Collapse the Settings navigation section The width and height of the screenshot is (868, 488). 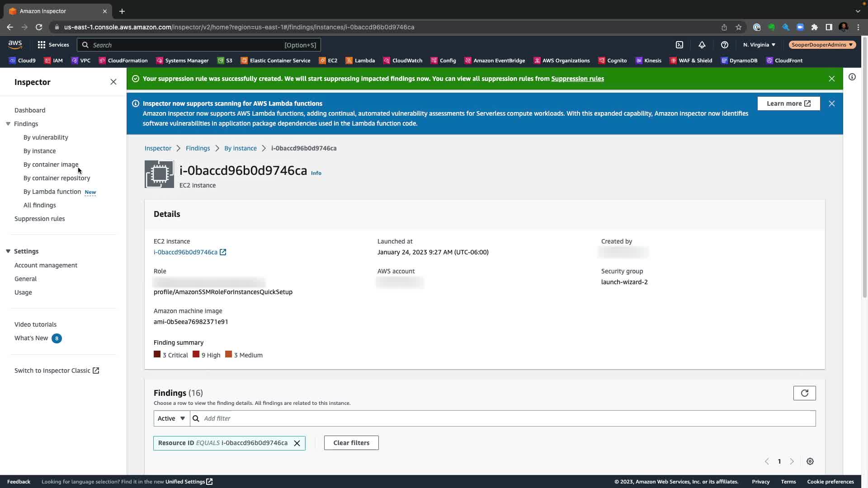tap(8, 251)
